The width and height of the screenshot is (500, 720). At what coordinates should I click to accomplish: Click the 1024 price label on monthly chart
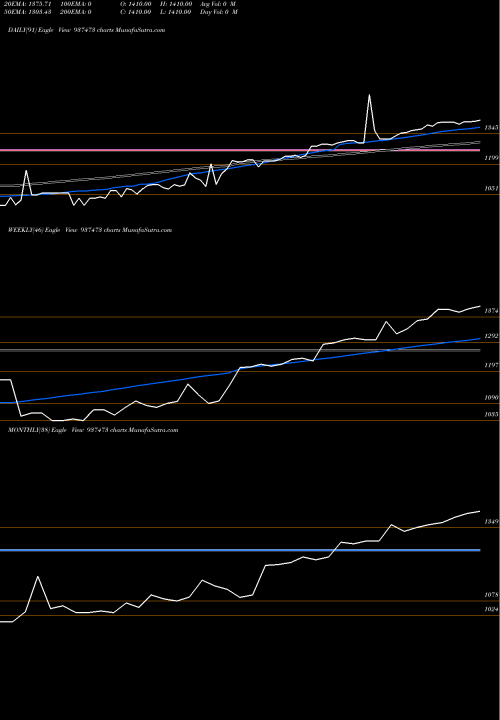point(491,609)
